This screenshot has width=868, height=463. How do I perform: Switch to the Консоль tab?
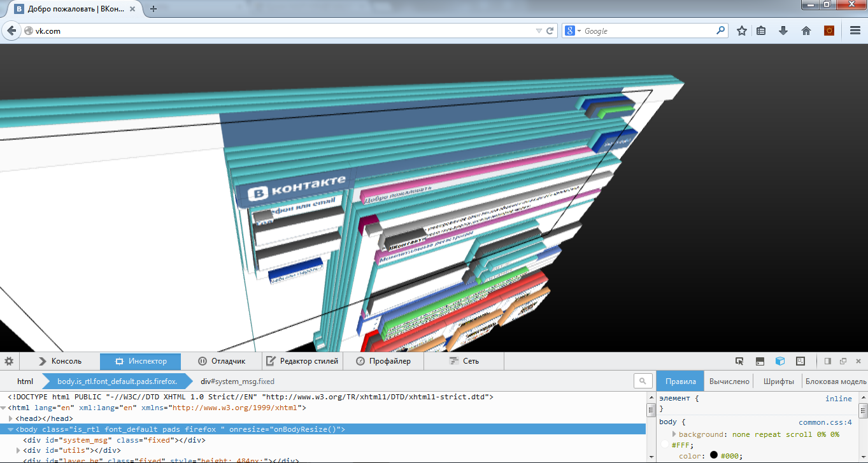[59, 361]
